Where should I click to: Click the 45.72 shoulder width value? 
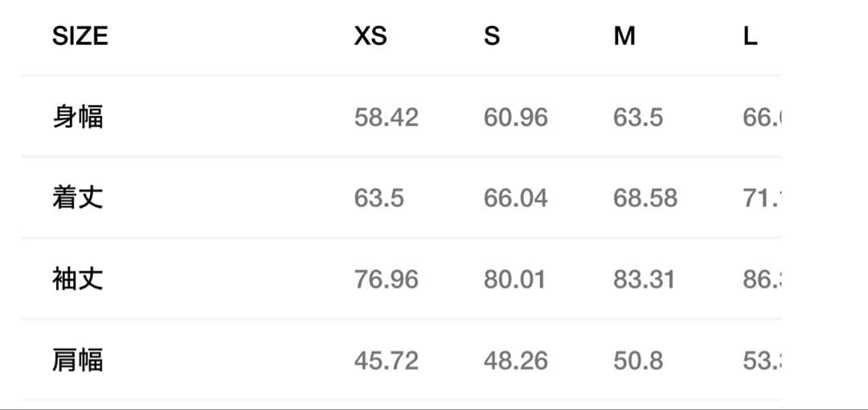coord(387,360)
